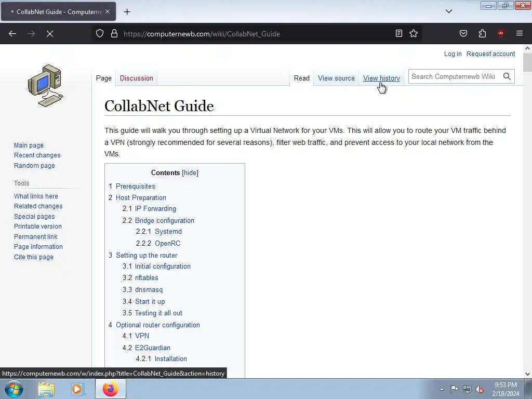Click the Request account link
Viewport: 532px width, 399px height.
[490, 54]
